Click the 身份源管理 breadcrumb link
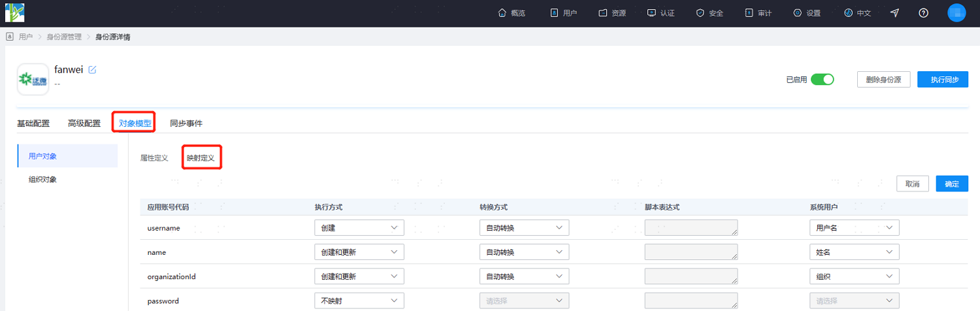 (64, 37)
